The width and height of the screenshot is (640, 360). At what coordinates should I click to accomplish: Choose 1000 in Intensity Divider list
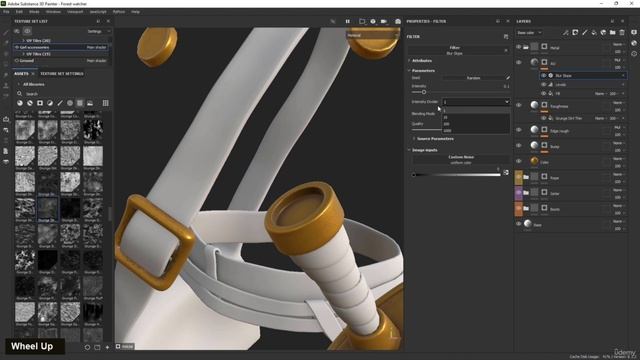(x=476, y=131)
